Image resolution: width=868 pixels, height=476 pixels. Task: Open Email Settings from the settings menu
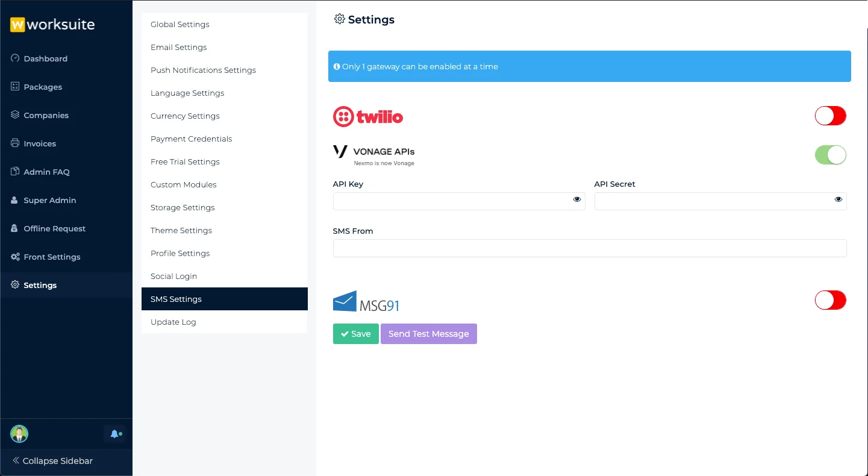tap(179, 47)
